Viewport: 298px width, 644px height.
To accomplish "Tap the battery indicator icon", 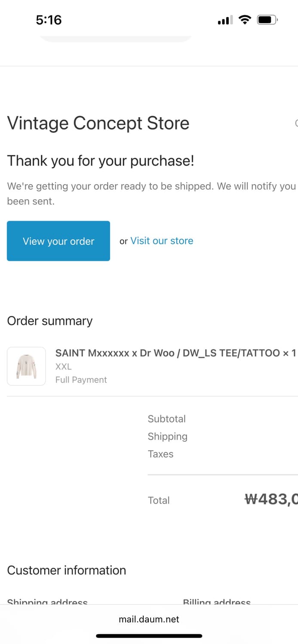I will tap(267, 20).
